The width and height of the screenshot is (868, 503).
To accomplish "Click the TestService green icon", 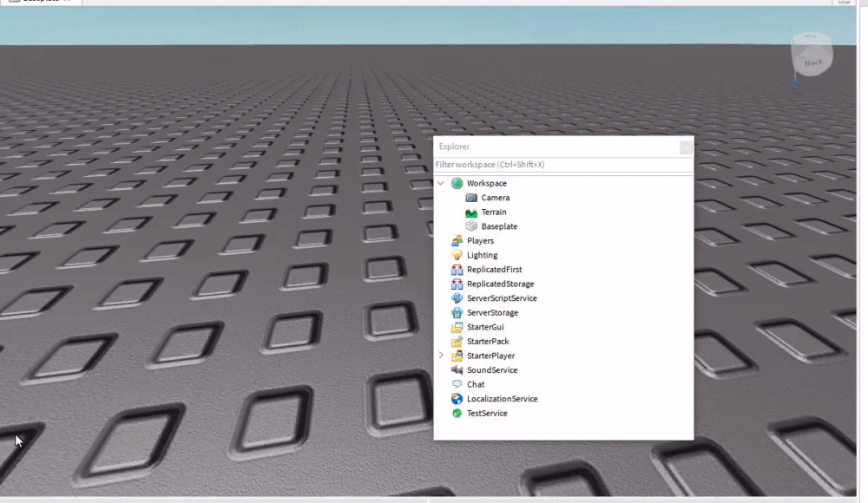I will [x=457, y=414].
